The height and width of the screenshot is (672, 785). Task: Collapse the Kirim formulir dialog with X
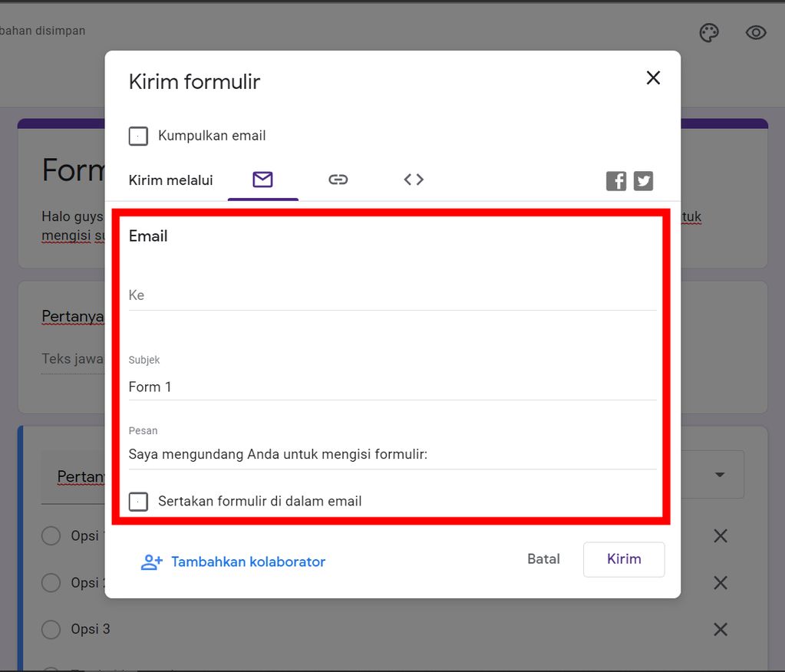point(653,77)
